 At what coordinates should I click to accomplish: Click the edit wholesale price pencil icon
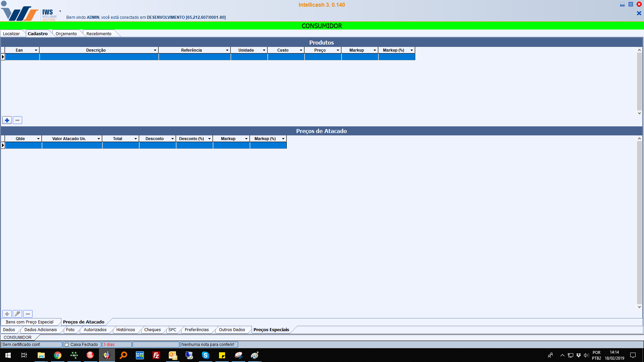click(x=17, y=314)
